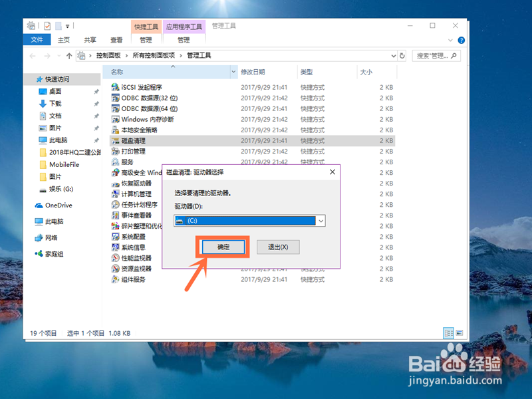Switch to the 共享 ribbon tab

click(90, 40)
